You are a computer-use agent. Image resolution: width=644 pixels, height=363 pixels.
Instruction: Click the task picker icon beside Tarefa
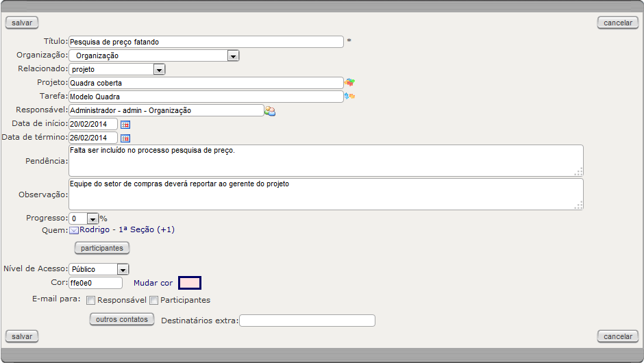pyautogui.click(x=349, y=97)
